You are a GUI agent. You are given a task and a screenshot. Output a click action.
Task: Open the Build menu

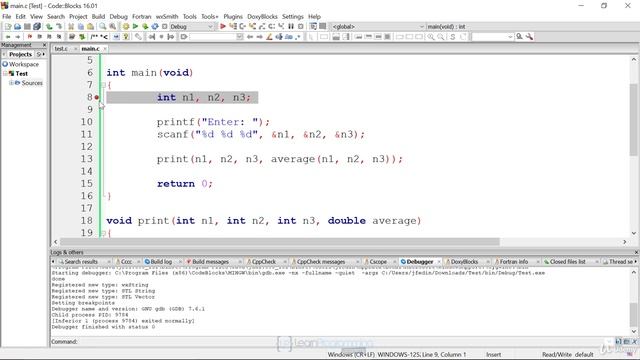click(98, 16)
